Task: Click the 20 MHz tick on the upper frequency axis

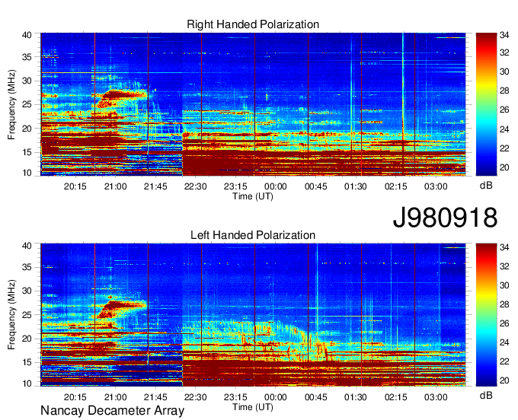Action: [27, 129]
